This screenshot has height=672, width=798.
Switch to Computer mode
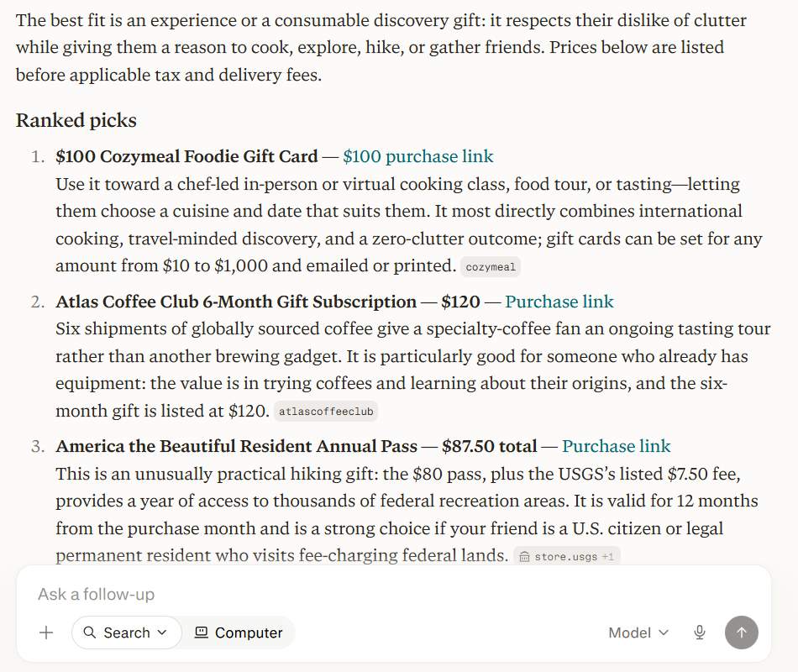click(x=239, y=633)
